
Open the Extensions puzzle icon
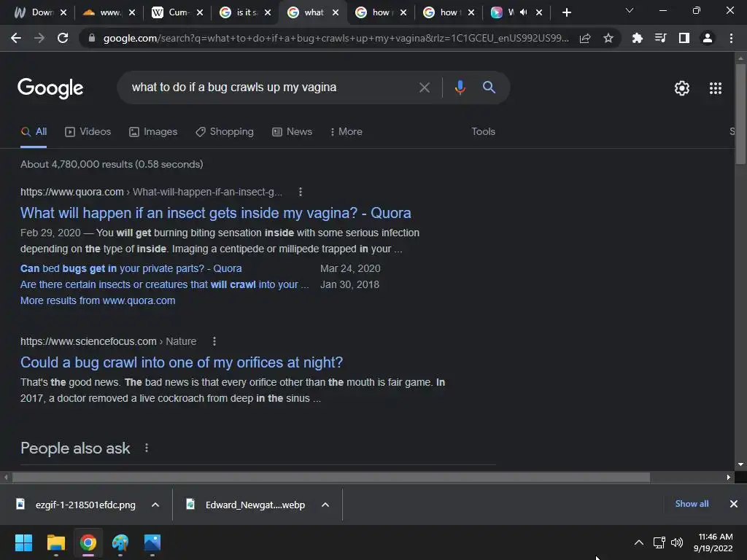click(x=637, y=38)
